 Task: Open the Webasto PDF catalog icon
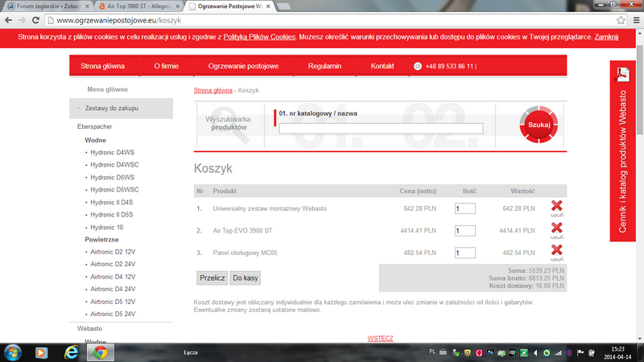pos(622,75)
